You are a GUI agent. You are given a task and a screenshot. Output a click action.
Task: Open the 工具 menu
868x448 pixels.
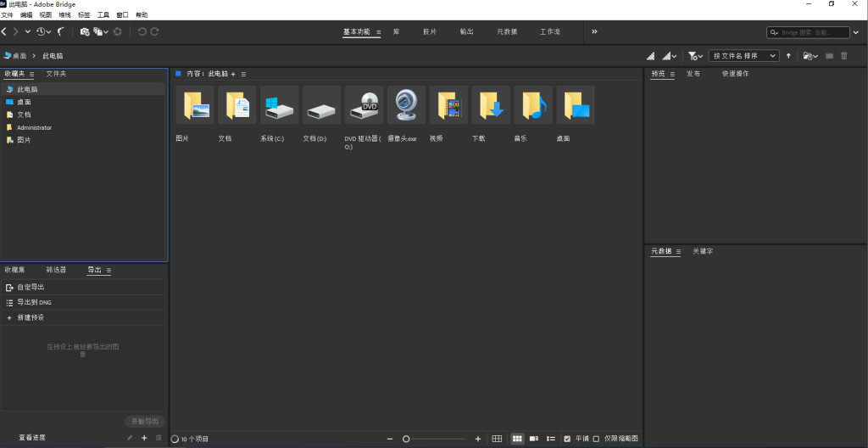(x=103, y=15)
